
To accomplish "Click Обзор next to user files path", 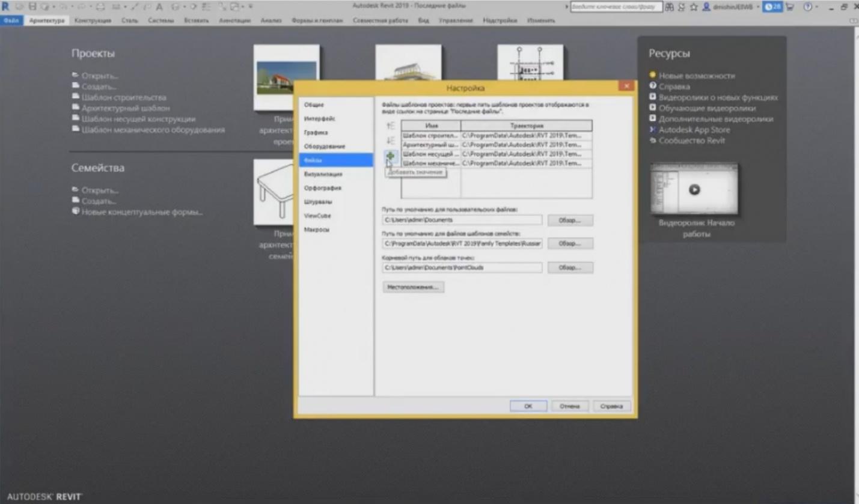I will point(570,220).
